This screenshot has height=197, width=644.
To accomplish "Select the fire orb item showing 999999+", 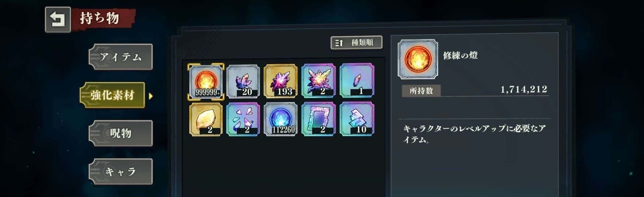I will point(206,81).
